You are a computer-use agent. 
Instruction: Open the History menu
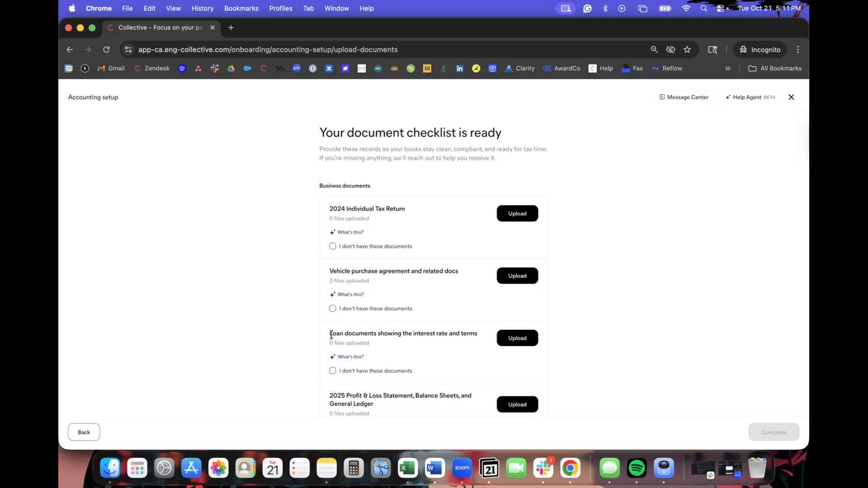pos(202,8)
